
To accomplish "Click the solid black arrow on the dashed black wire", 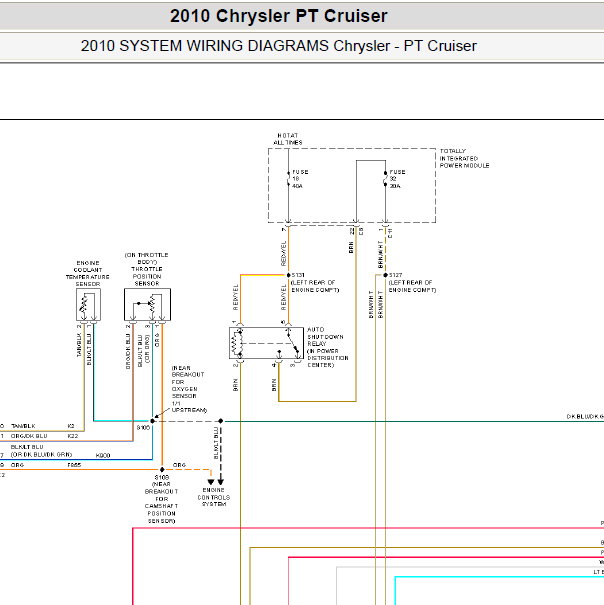I will click(x=220, y=482).
